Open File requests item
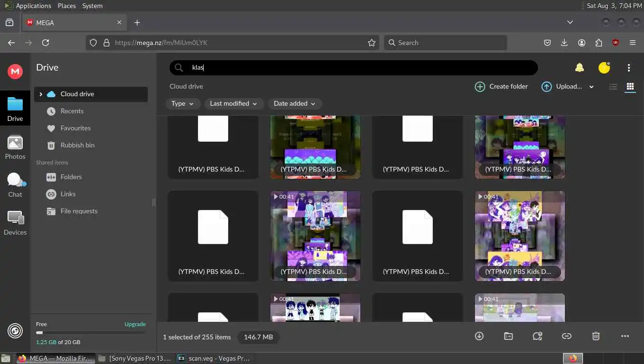This screenshot has height=364, width=644. point(91,211)
